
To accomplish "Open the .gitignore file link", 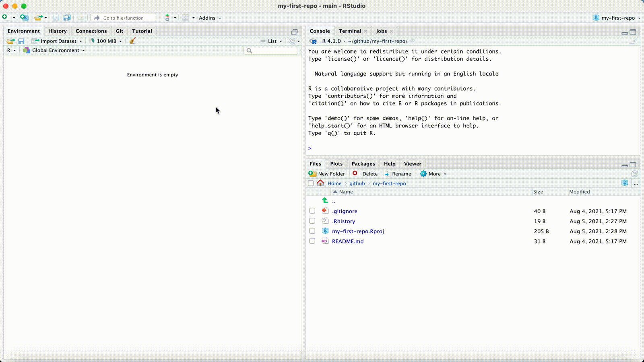I will click(345, 211).
